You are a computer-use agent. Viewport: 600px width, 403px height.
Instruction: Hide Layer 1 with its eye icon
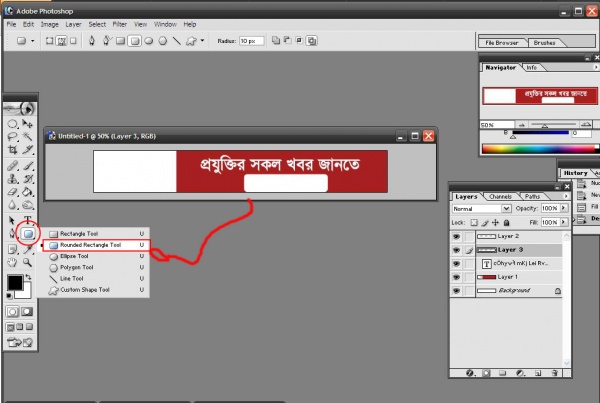[x=456, y=277]
